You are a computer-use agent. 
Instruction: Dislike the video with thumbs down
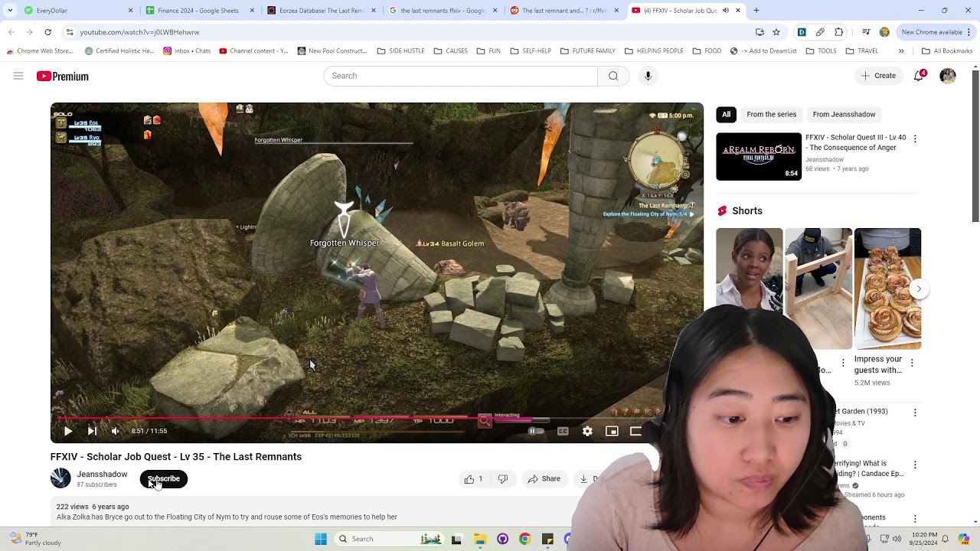click(503, 479)
